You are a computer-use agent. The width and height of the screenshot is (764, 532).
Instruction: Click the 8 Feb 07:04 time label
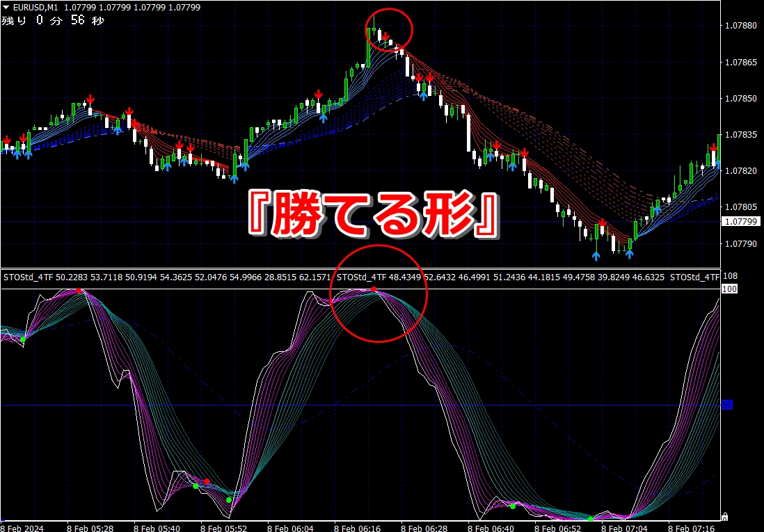(625, 528)
